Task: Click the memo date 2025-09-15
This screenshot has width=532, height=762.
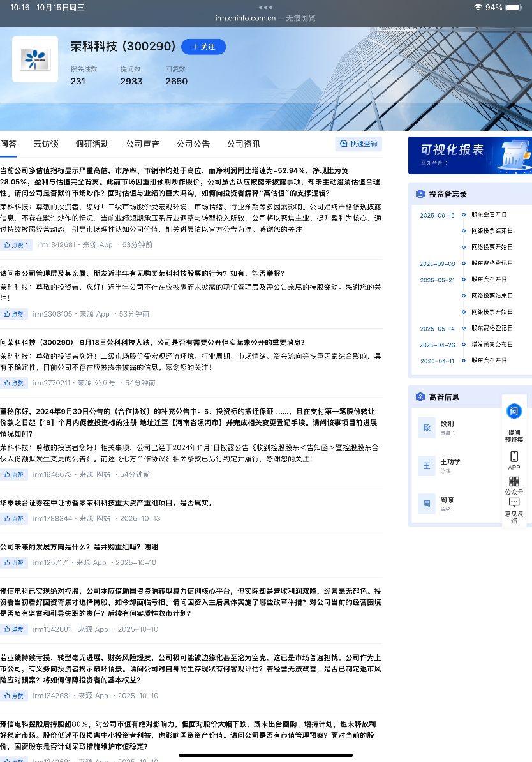Action: (x=437, y=215)
